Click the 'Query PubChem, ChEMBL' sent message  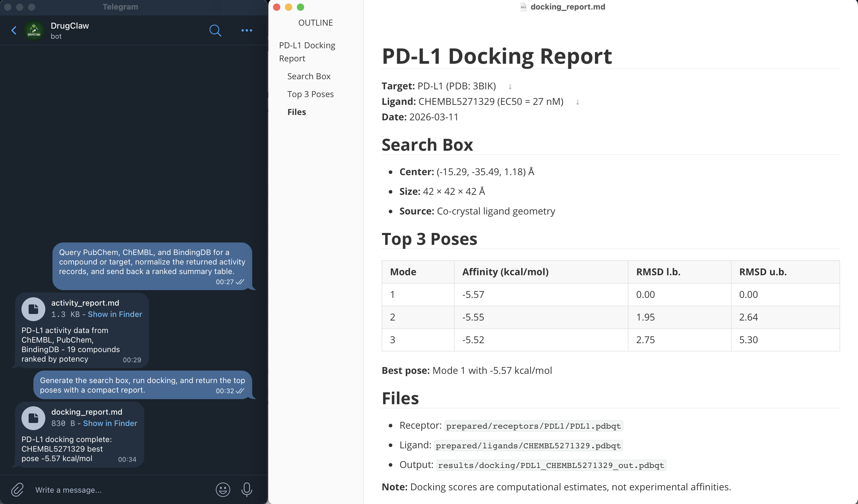coord(152,266)
